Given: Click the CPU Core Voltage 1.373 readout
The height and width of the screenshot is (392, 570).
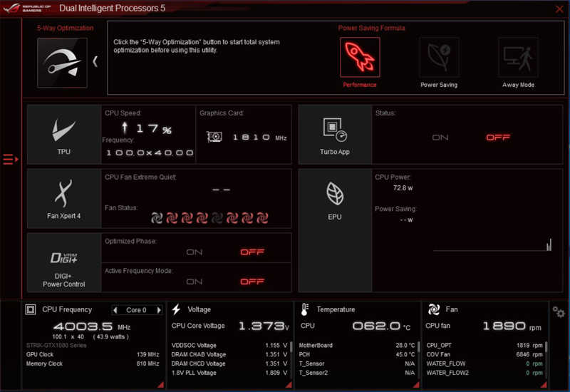Looking at the screenshot, I should click(x=264, y=326).
